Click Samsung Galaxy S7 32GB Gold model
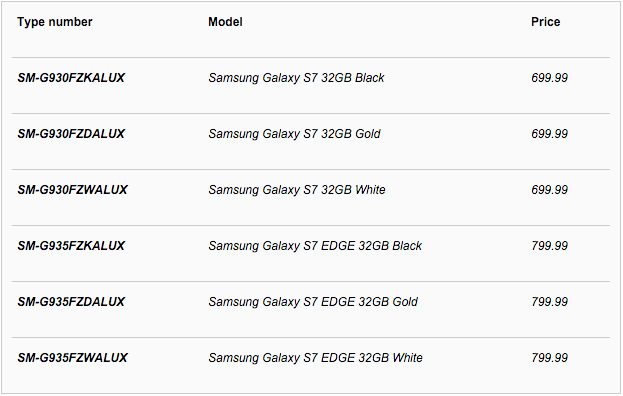623x396 pixels. tap(294, 134)
